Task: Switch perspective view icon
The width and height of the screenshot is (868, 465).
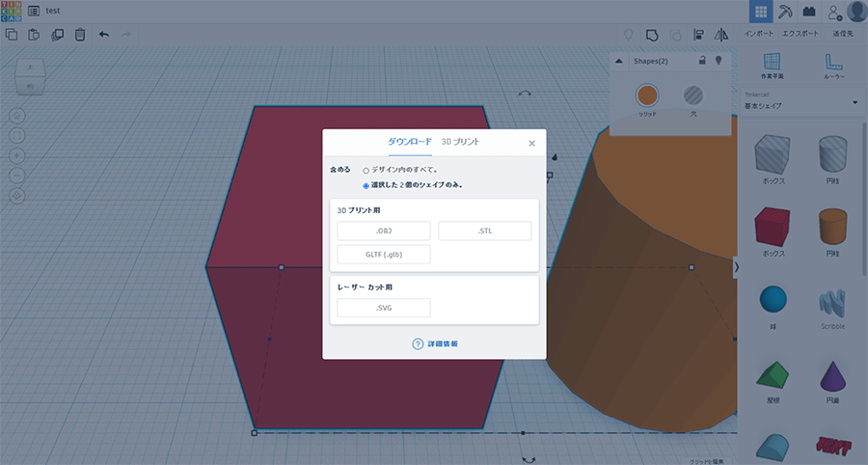Action: (17, 196)
